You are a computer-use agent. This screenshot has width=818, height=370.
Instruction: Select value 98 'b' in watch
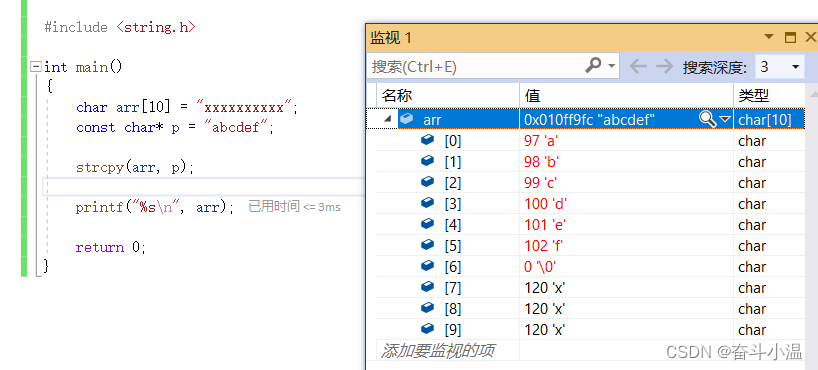click(x=542, y=162)
